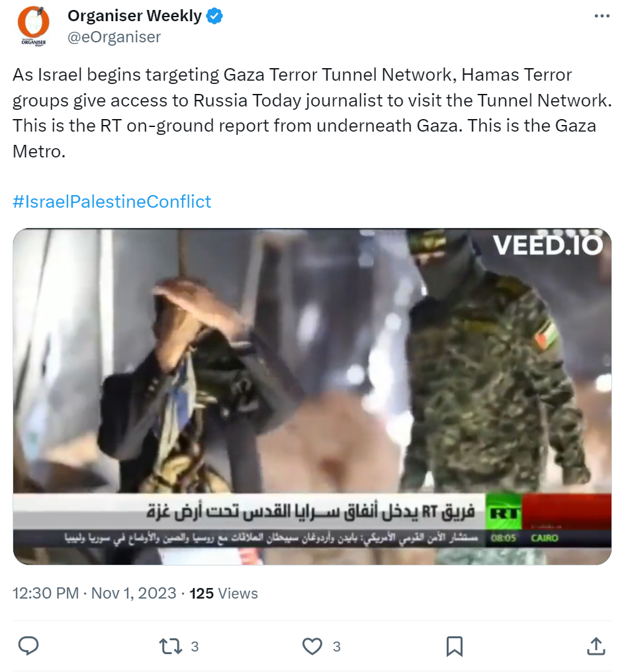The width and height of the screenshot is (626, 672).
Task: Bookmark this tweet
Action: click(x=455, y=646)
